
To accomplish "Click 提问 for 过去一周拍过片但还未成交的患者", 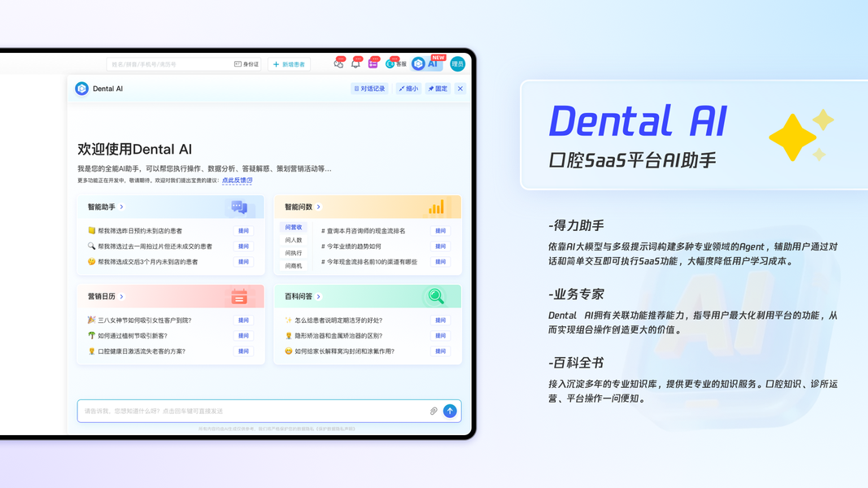I will (x=243, y=246).
